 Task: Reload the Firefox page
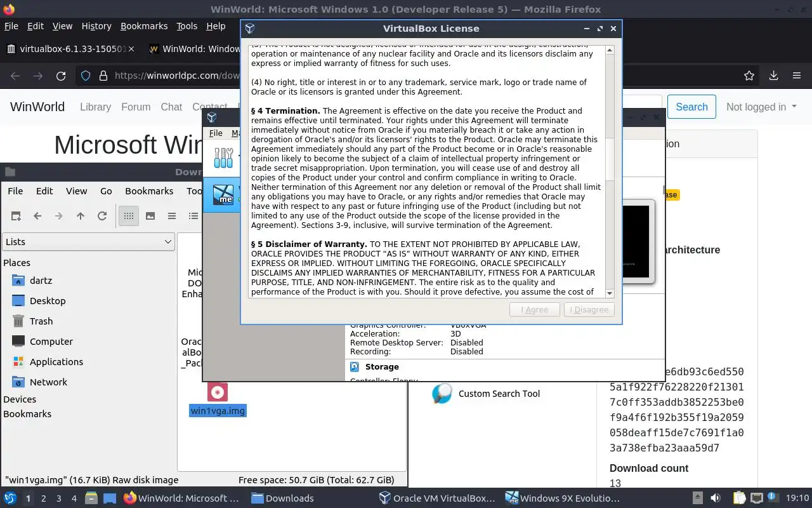tap(61, 76)
